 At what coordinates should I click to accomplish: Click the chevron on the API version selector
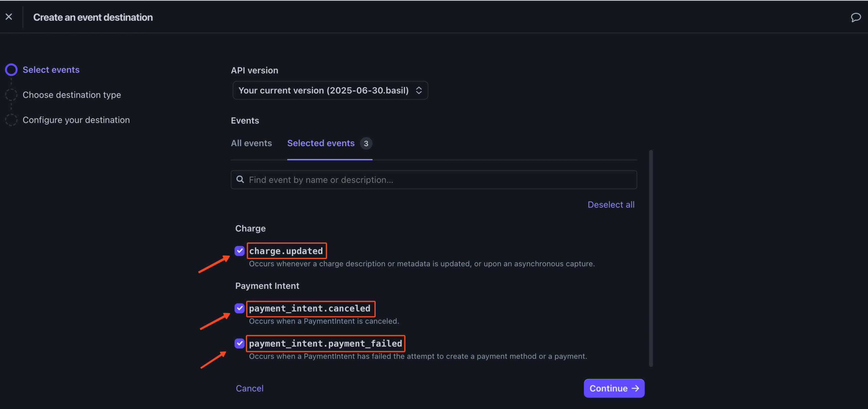419,90
